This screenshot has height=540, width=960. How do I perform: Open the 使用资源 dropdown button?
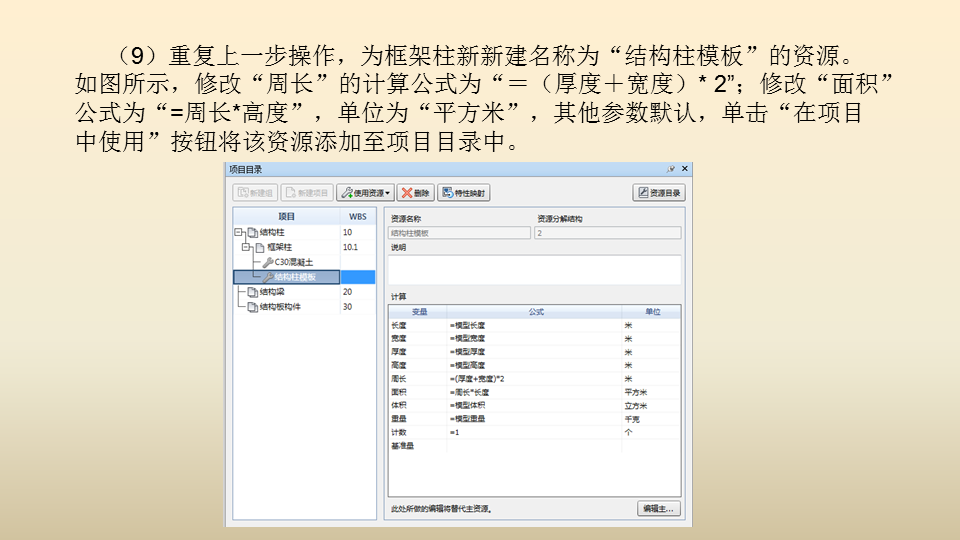(x=366, y=193)
